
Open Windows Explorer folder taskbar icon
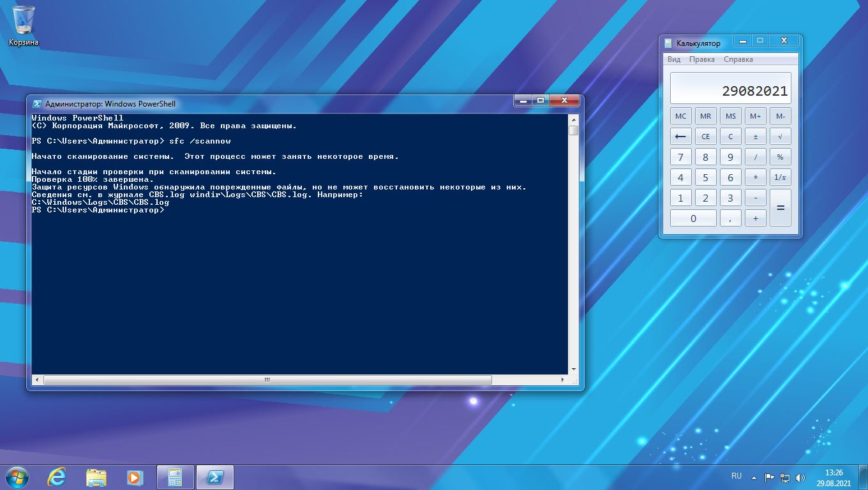pos(96,477)
